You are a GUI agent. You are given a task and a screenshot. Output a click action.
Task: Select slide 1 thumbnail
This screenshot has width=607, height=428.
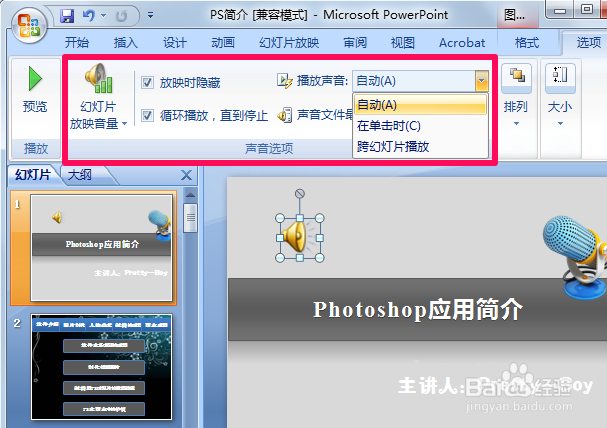101,248
